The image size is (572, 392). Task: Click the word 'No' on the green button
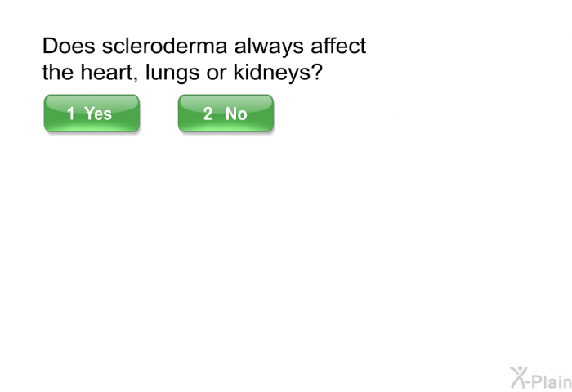236,114
